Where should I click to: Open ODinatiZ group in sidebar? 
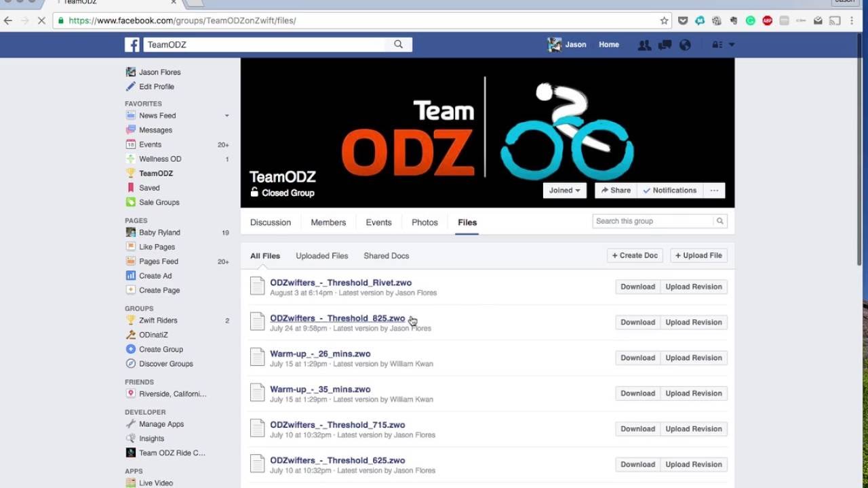coord(146,335)
